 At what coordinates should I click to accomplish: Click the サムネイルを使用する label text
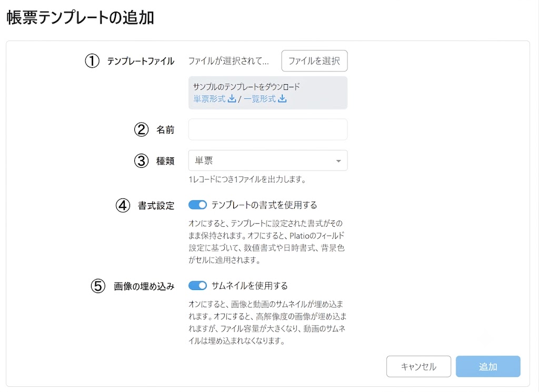click(249, 286)
